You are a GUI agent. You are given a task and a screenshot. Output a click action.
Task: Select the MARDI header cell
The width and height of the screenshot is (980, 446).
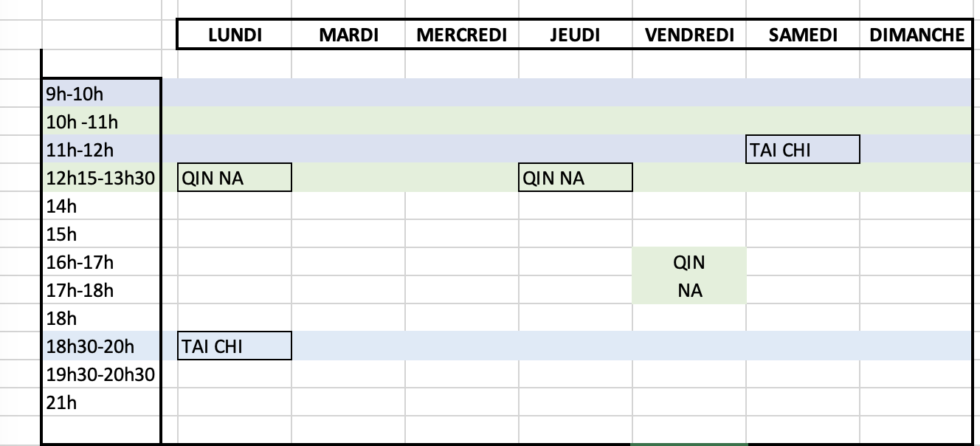(x=348, y=35)
